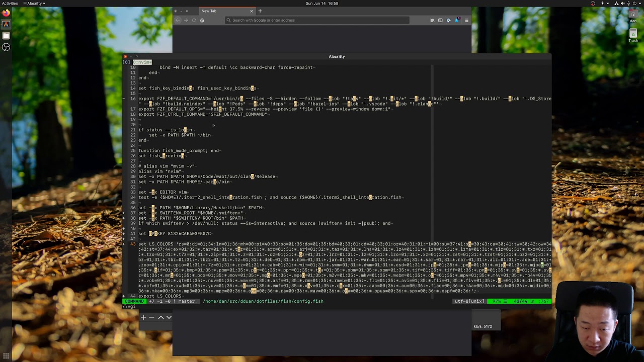Open the Activities overview
Screen dimensions: 644x362
click(x=10, y=4)
